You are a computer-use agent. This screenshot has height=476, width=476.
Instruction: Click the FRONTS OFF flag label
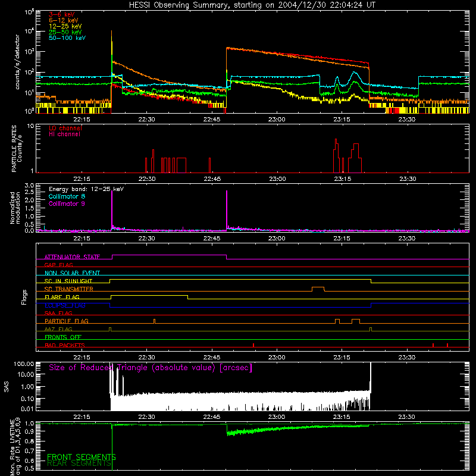(x=63, y=337)
